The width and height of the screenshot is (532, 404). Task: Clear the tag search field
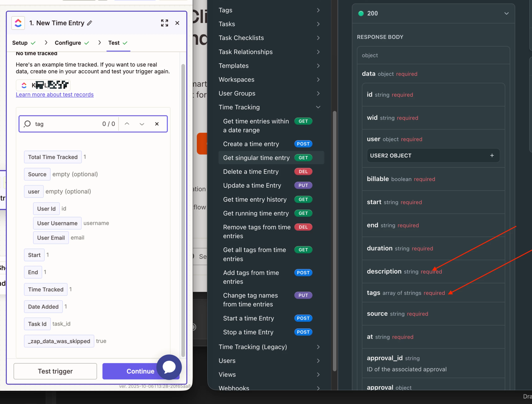[x=157, y=124]
